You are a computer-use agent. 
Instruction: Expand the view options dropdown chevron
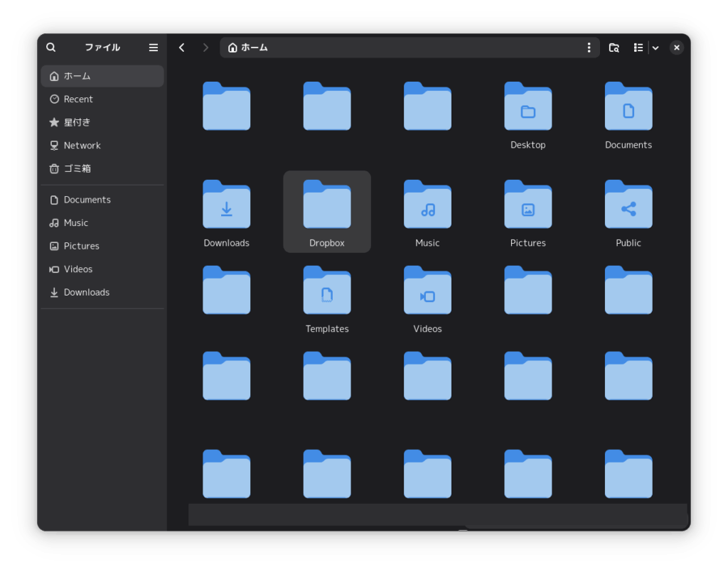(x=655, y=48)
